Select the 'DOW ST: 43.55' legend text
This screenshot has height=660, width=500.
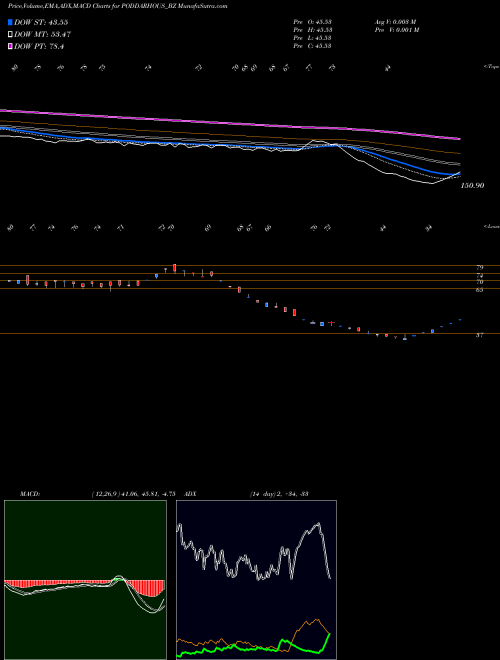(x=41, y=22)
